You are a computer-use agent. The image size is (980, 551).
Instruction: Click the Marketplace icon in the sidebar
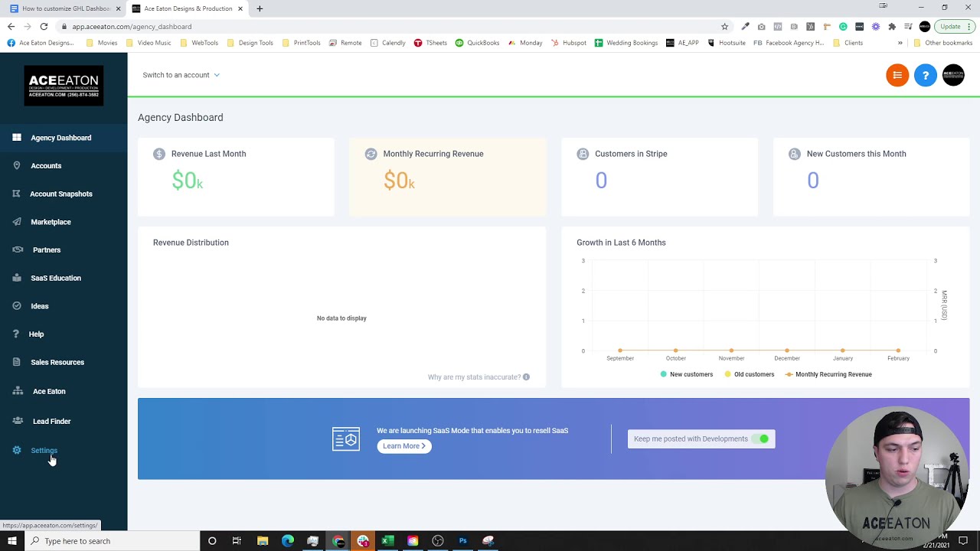coord(16,222)
